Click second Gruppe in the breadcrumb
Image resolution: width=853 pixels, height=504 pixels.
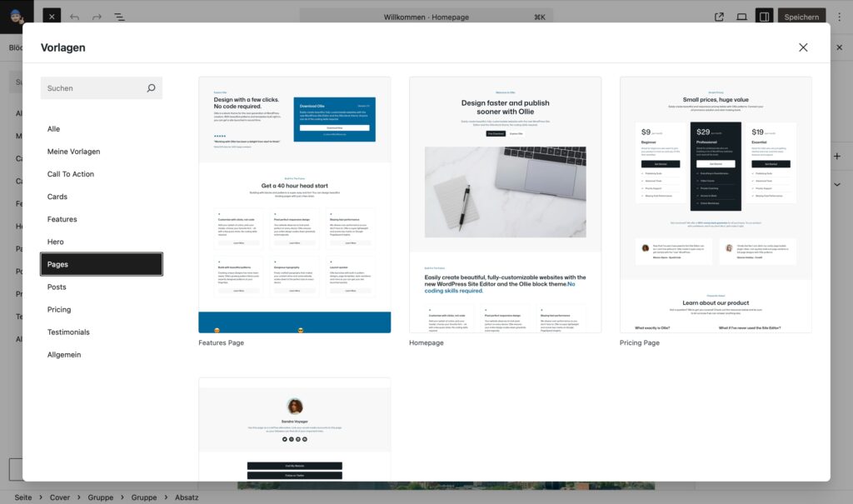[x=144, y=497]
